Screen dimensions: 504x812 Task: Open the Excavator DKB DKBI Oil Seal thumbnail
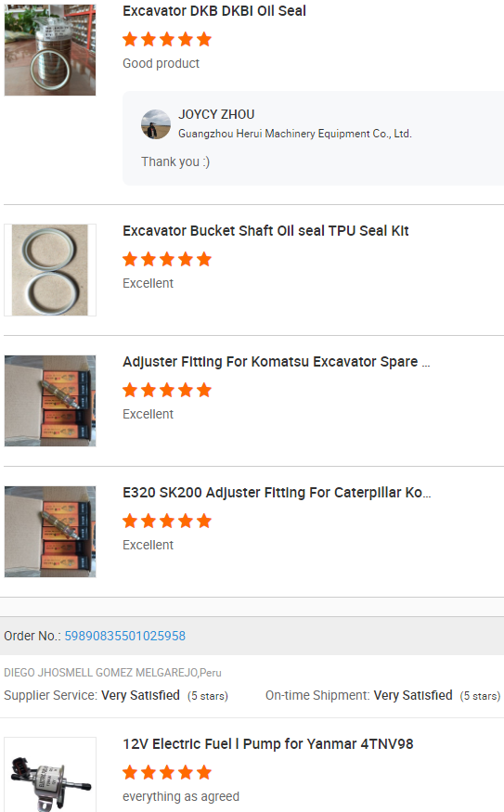(50, 50)
